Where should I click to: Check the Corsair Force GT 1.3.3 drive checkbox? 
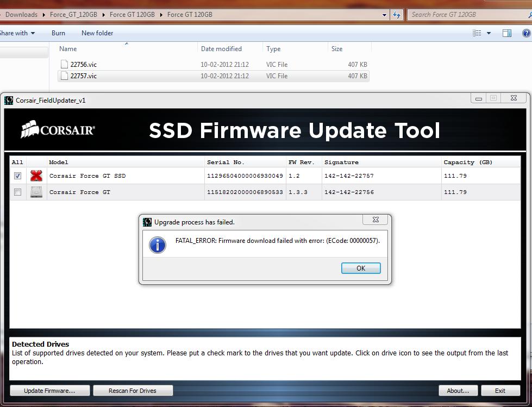[x=17, y=192]
